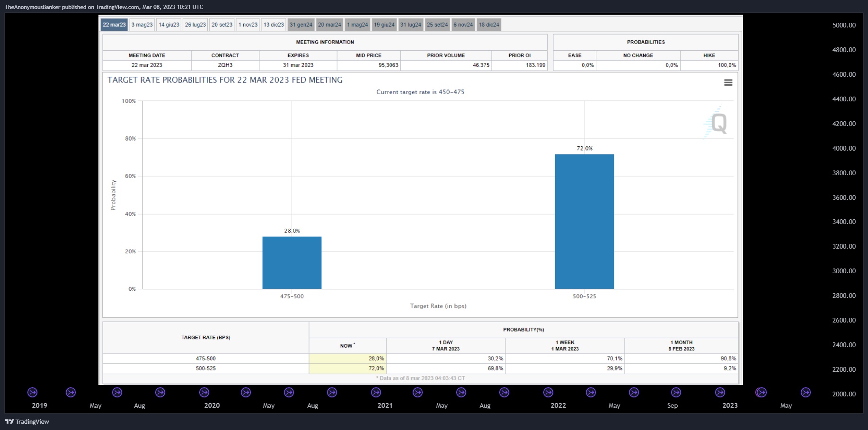
Task: Click the purple event icon above 2021
Action: (376, 392)
